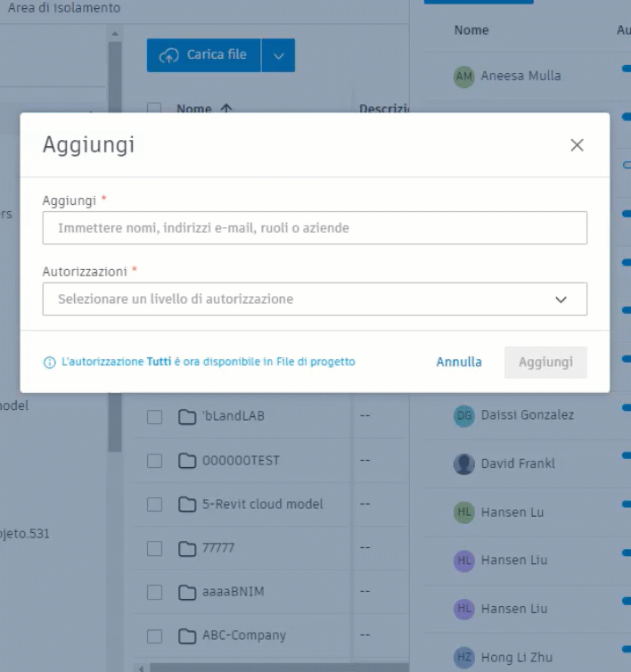The image size is (631, 672).
Task: Click Aneesa Mulla's AM avatar
Action: click(463, 76)
